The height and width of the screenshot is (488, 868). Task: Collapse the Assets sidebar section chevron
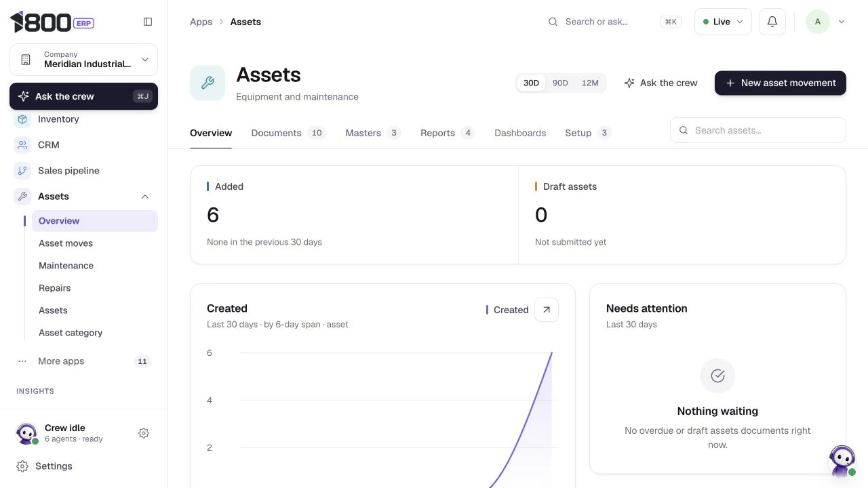pos(144,197)
